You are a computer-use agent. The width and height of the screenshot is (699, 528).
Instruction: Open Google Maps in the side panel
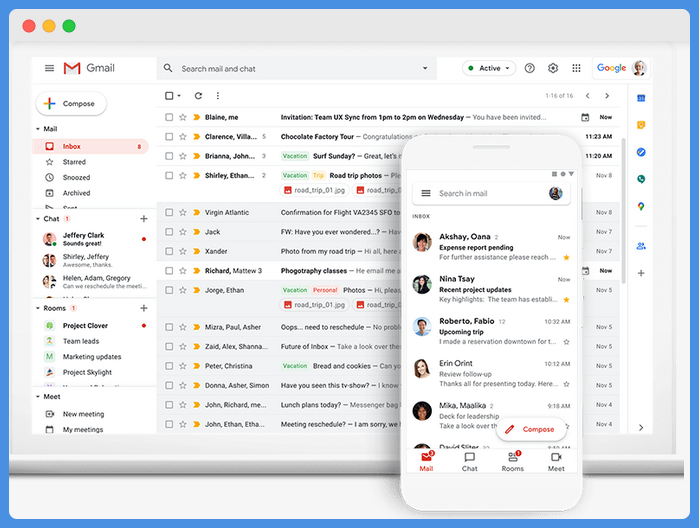[641, 206]
